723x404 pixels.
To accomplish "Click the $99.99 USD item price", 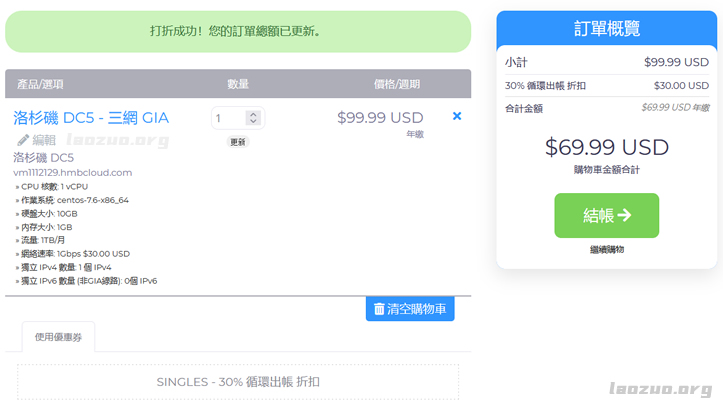I will coord(380,117).
